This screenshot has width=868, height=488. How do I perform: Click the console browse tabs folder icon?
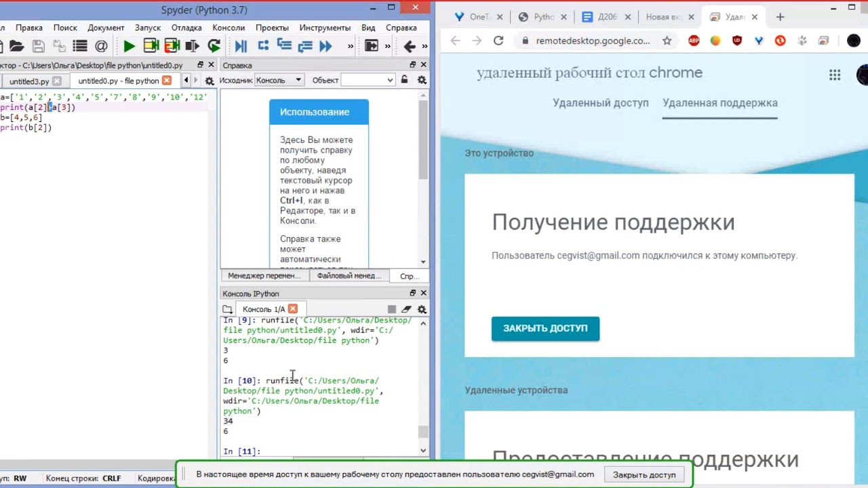coord(228,309)
